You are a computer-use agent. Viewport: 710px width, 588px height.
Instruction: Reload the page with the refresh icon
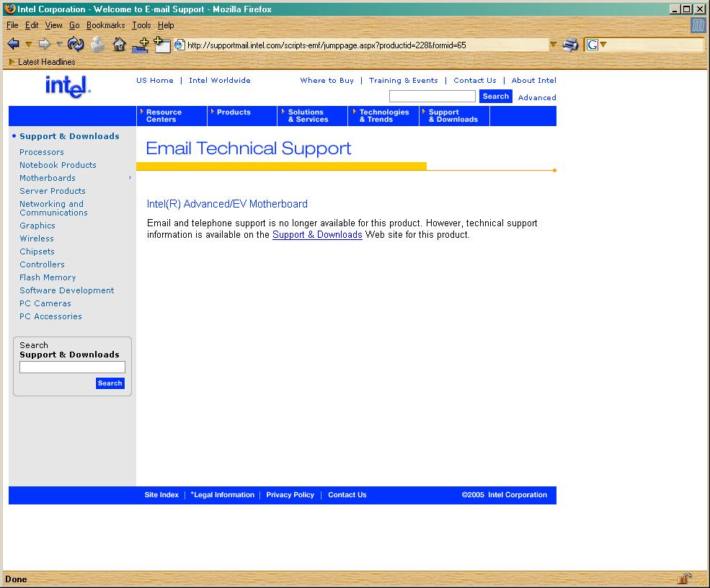[x=76, y=45]
